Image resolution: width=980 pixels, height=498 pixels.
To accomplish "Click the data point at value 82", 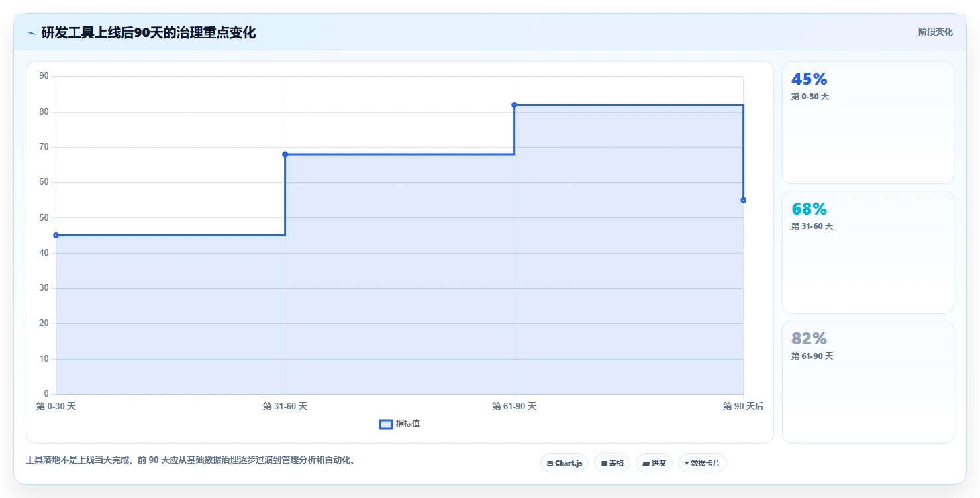I will (514, 105).
